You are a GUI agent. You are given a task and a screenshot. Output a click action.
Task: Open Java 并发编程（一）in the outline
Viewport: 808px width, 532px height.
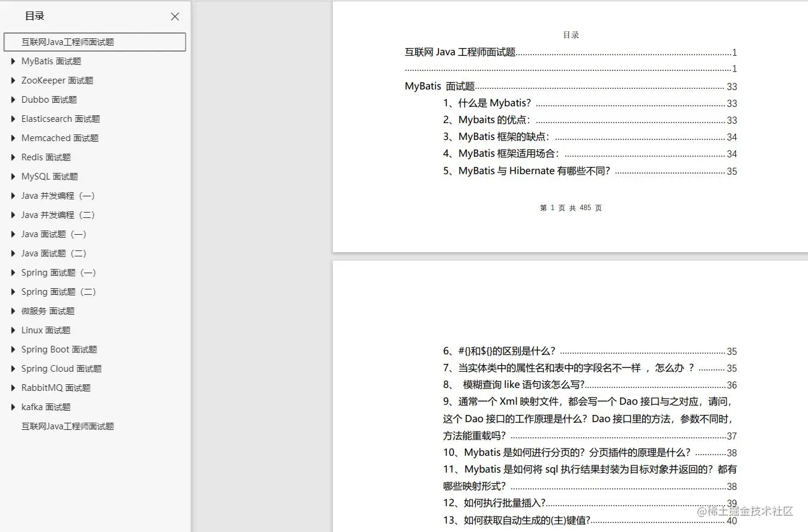(58, 196)
